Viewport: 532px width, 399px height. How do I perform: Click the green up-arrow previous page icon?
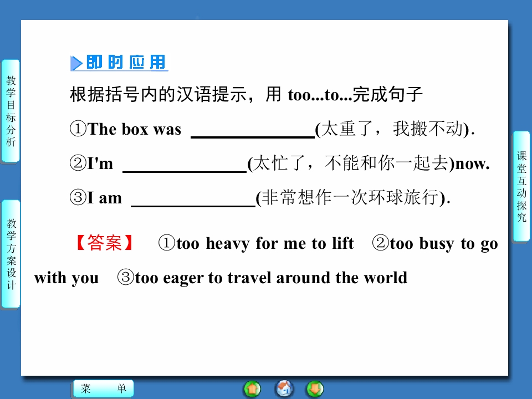[252, 389]
